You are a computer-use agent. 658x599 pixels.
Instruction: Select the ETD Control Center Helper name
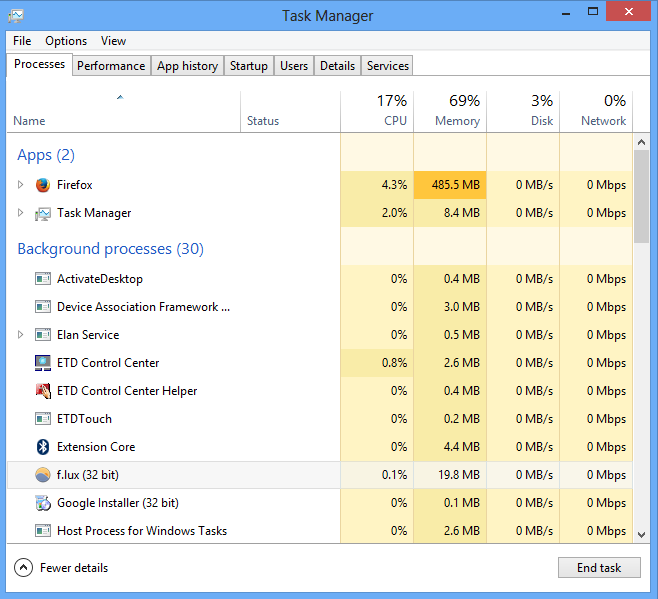coord(127,391)
